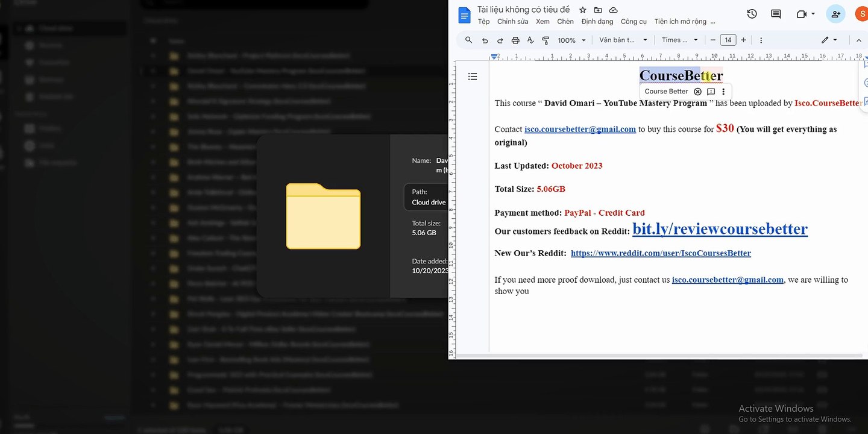Open the Times font dropdown
The width and height of the screenshot is (868, 434).
coord(680,40)
